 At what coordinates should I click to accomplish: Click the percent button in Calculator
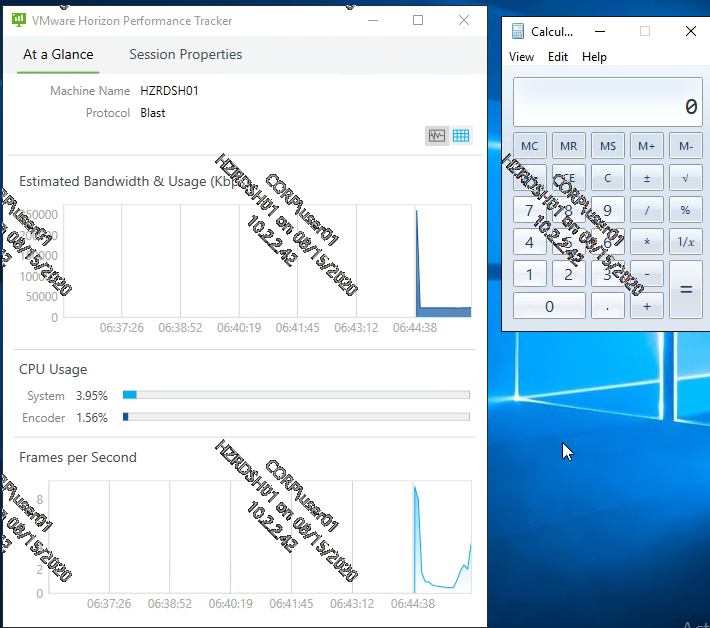click(686, 210)
